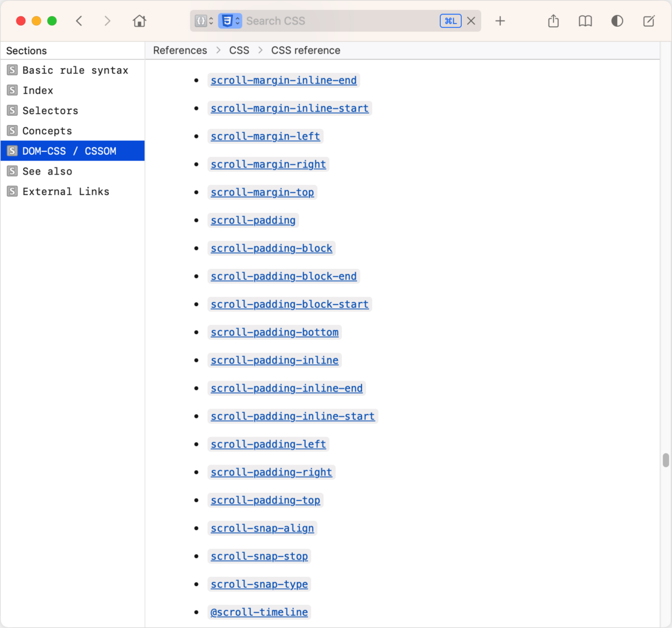Open the bookmarks book icon
Viewport: 672px width, 628px height.
tap(585, 21)
